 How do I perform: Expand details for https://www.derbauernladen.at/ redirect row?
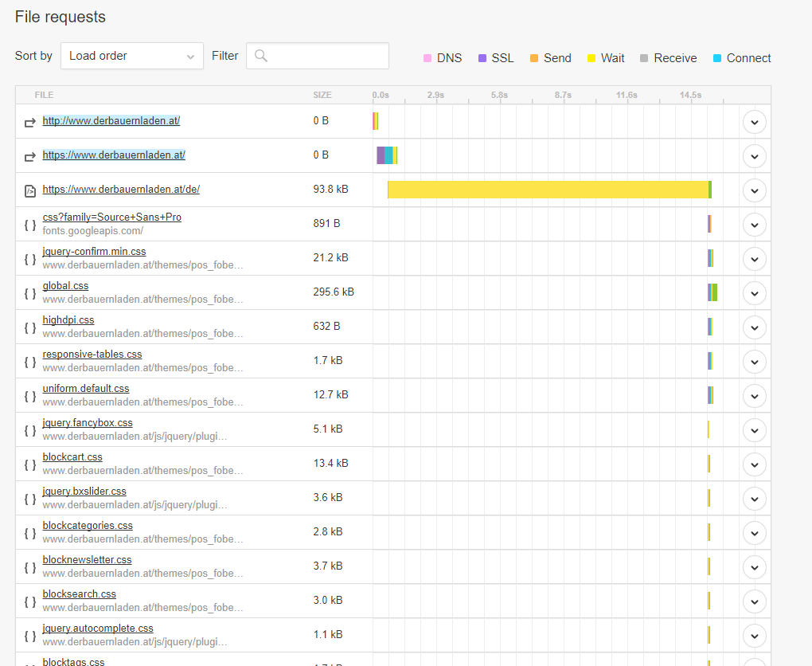pyautogui.click(x=755, y=156)
